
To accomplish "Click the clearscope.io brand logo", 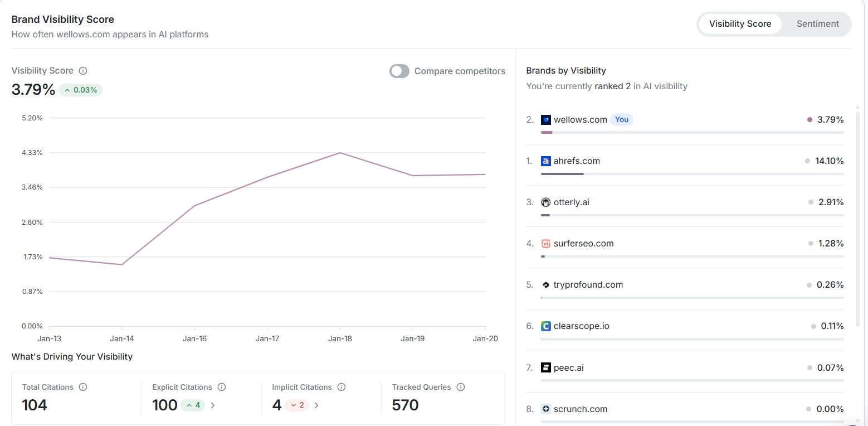I will 545,326.
